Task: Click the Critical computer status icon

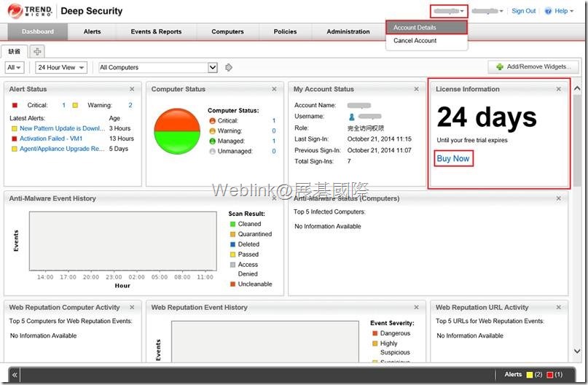Action: pos(212,121)
